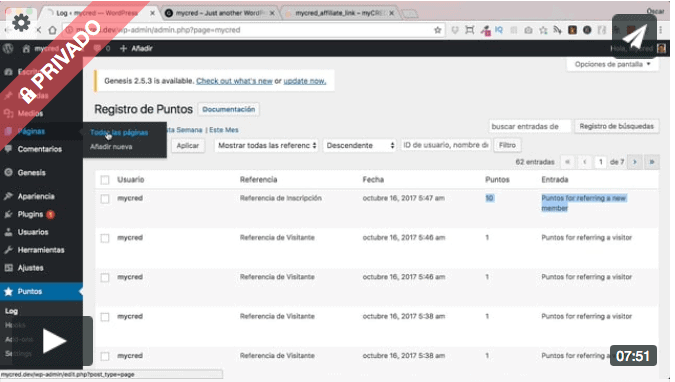Click the Puntos column header
The width and height of the screenshot is (675, 382).
click(497, 180)
